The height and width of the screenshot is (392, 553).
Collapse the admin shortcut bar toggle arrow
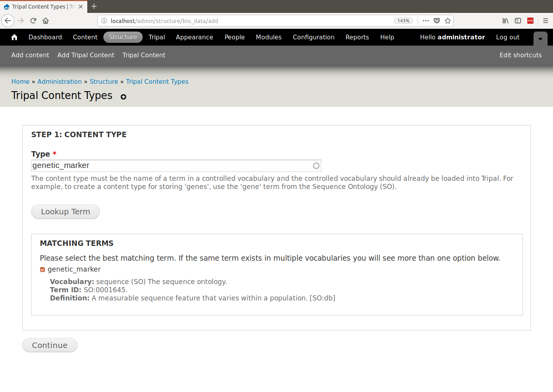click(x=540, y=39)
